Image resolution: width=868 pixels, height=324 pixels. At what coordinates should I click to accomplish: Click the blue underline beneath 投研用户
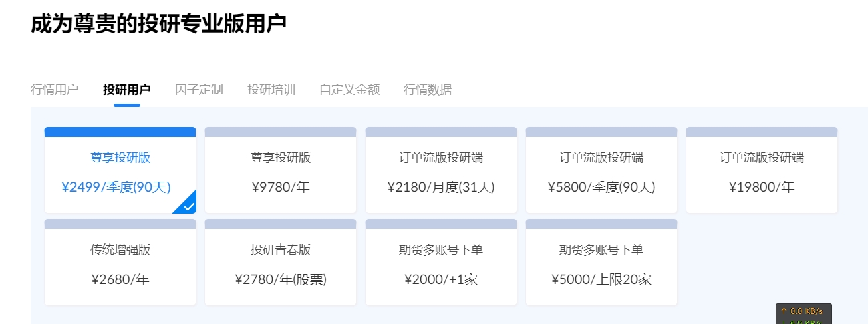pyautogui.click(x=127, y=105)
